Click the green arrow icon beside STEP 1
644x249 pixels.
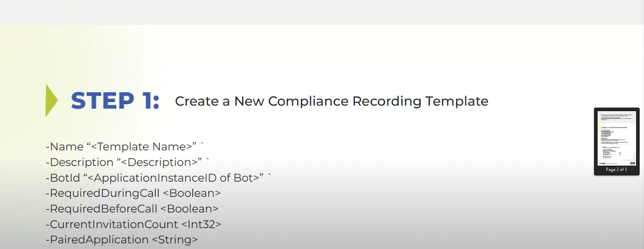tap(51, 100)
